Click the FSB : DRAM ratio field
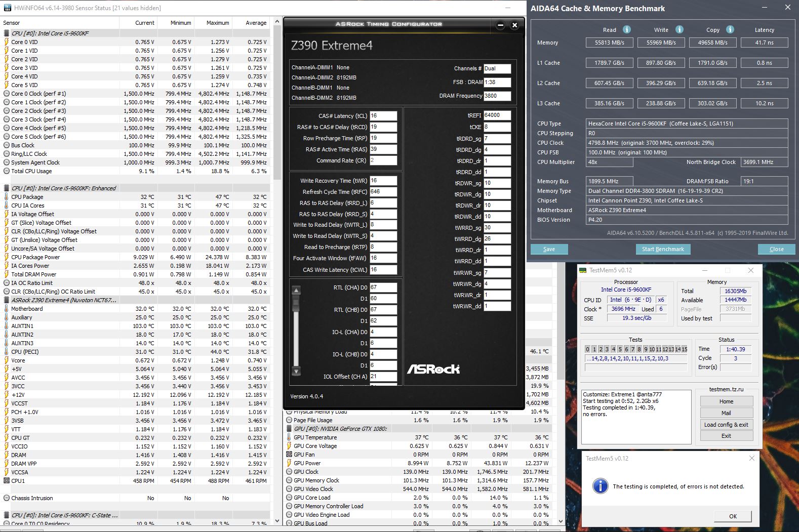Screen dimensions: 799x532 coord(497,82)
